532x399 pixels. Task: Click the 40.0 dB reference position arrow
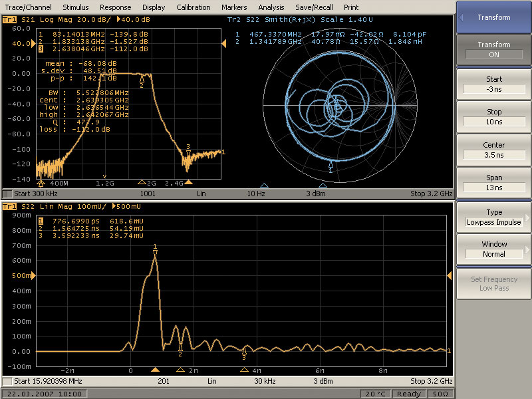pyautogui.click(x=33, y=43)
